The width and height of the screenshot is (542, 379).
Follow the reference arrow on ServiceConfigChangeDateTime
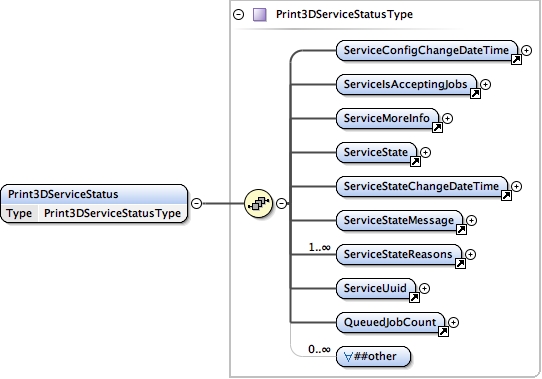point(516,59)
